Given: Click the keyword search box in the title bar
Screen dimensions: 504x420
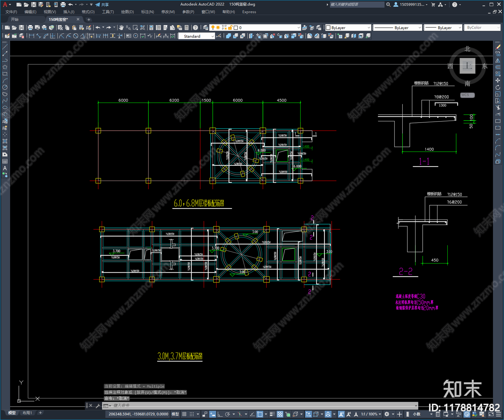Looking at the screenshot, I should 357,4.
